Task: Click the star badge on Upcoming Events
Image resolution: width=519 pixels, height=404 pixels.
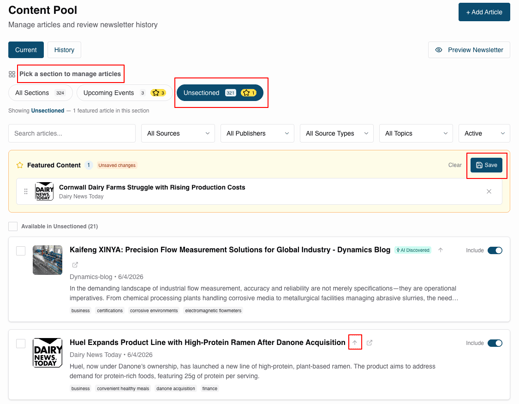Action: 158,93
